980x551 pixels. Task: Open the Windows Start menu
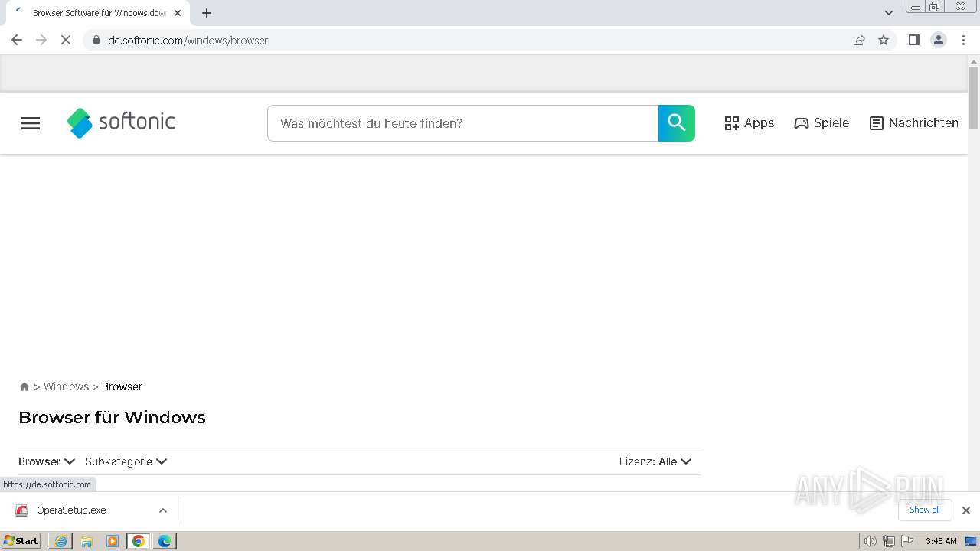point(21,541)
